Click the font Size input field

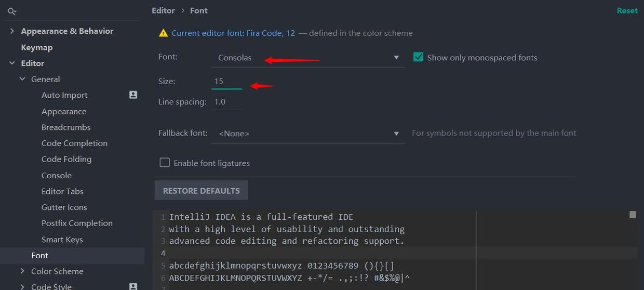click(x=226, y=82)
